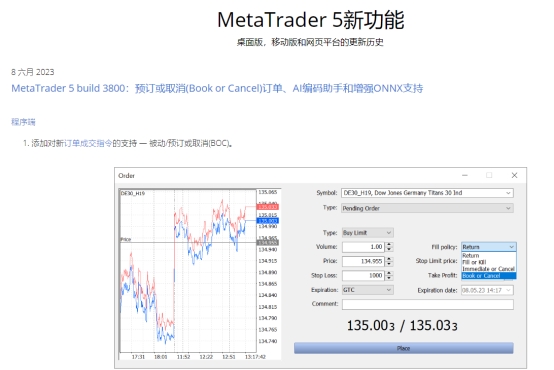The width and height of the screenshot is (554, 370).
Task: Click the Price field showing 134.955
Action: pyautogui.click(x=363, y=261)
